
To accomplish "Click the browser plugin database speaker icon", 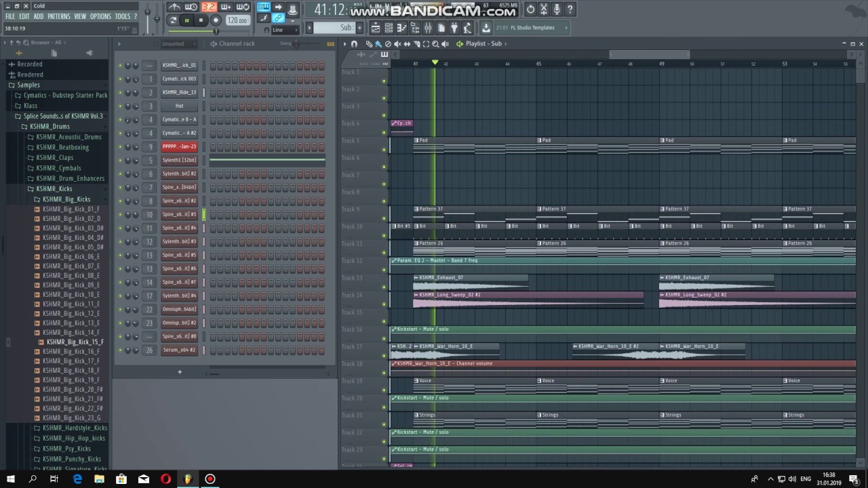I will point(90,53).
